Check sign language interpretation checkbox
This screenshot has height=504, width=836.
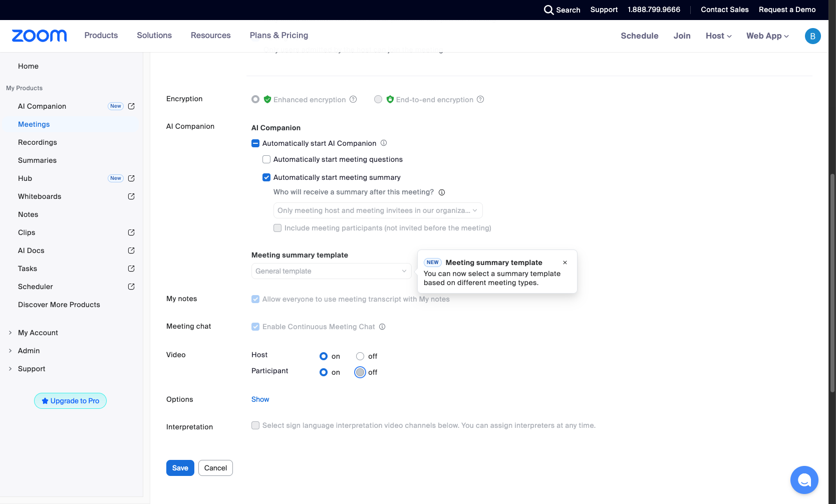point(255,425)
